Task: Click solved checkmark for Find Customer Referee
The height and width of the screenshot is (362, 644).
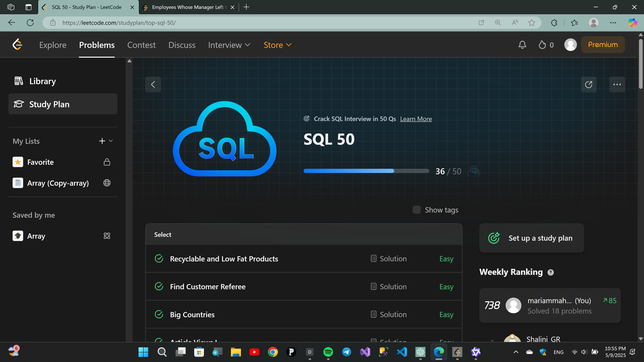Action: pyautogui.click(x=159, y=286)
